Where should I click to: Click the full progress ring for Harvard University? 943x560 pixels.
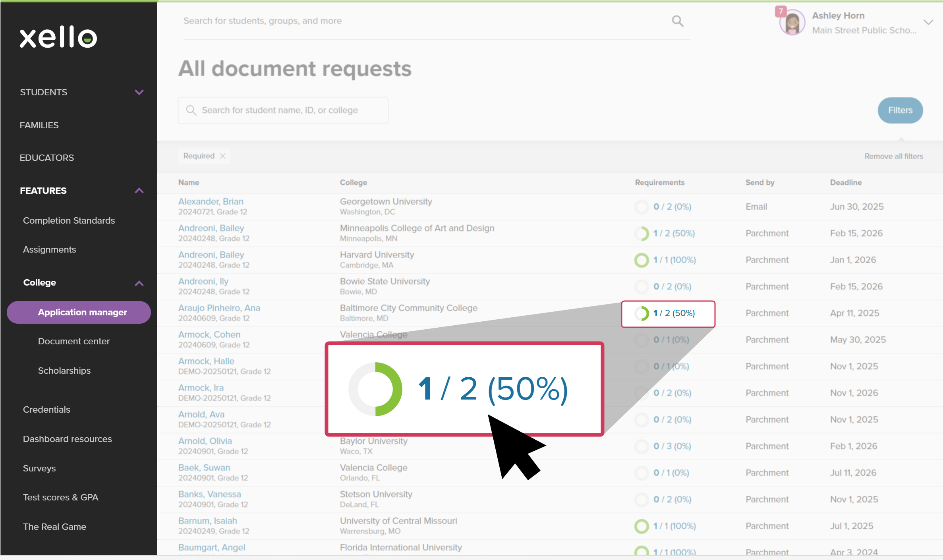click(642, 260)
